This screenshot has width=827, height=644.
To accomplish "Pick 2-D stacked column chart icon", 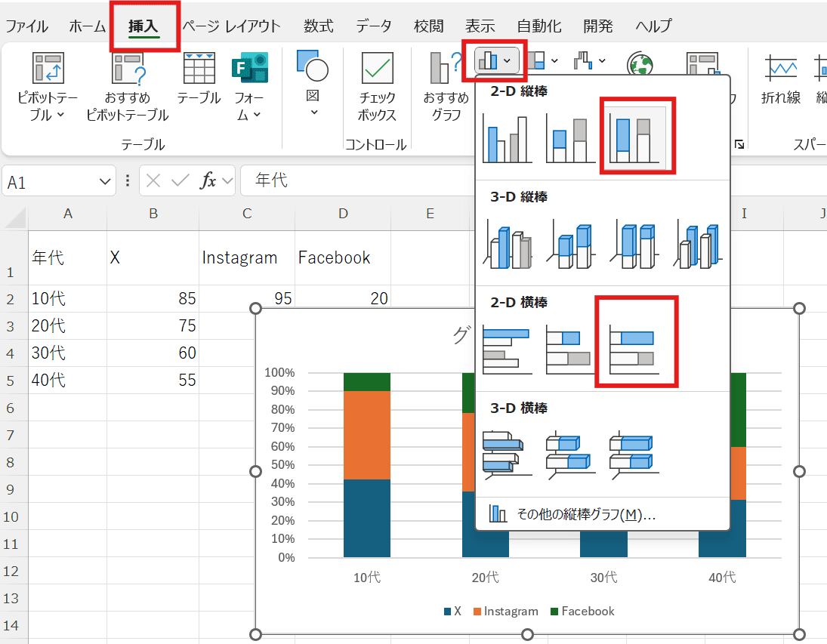I will click(571, 139).
